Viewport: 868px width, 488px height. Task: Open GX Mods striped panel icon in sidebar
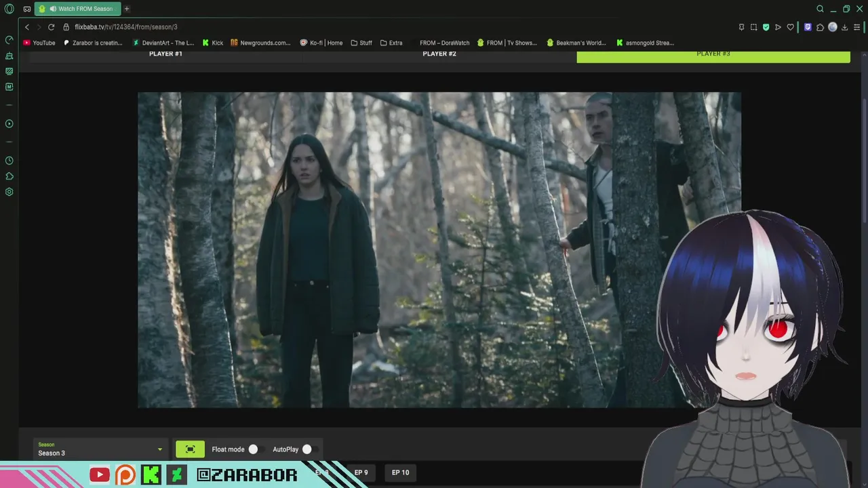(9, 71)
